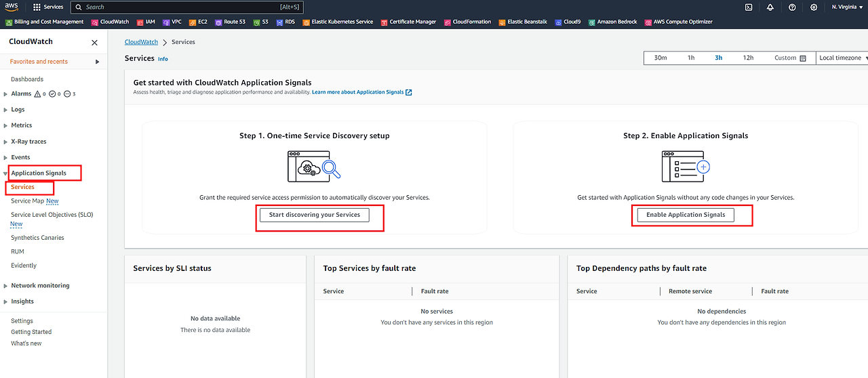Open the AWS Compute Optimizer shortcut
Screen dimensions: 868x378
679,22
